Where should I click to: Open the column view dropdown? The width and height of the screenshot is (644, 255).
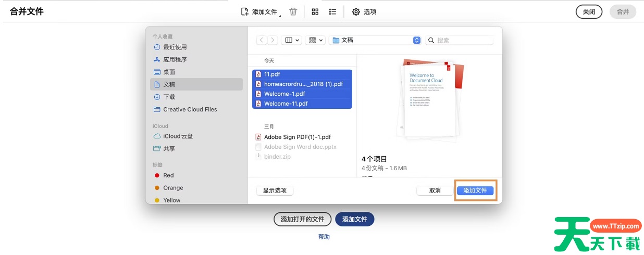(291, 40)
